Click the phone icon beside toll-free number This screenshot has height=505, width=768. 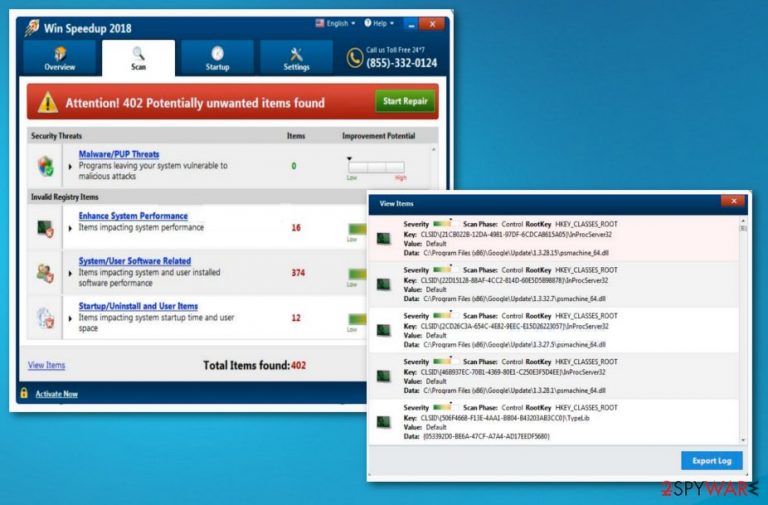coord(355,58)
